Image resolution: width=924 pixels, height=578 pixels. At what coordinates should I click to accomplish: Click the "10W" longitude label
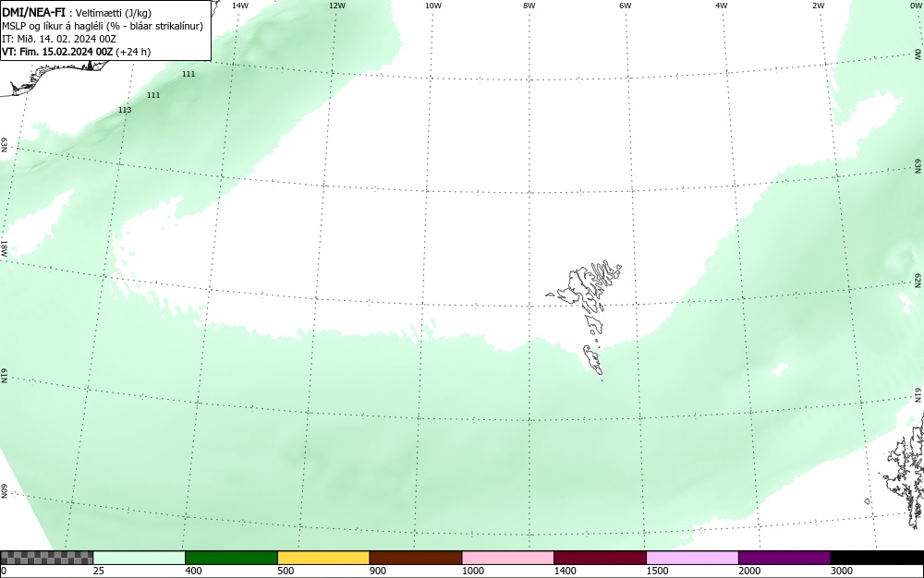tap(433, 6)
